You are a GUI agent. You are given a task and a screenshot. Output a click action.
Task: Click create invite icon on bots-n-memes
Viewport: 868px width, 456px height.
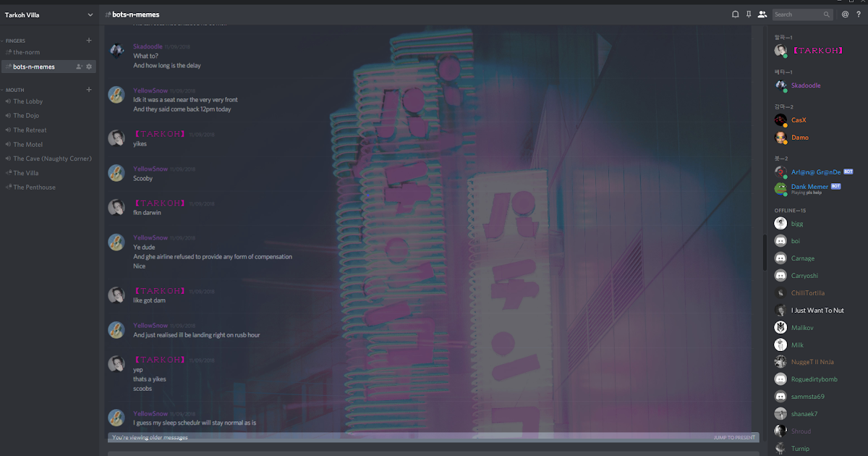click(x=79, y=67)
